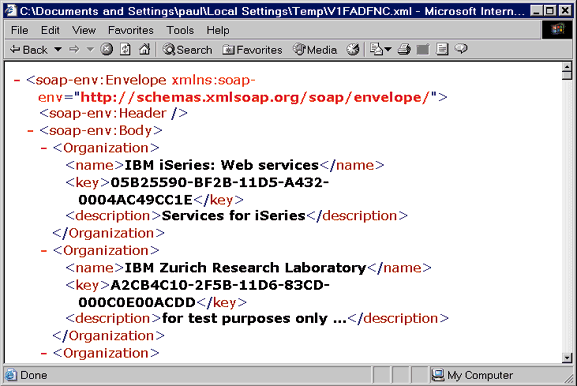Click the text 'for test purposes only ...'
Image resolution: width=577 pixels, height=386 pixels.
254,318
